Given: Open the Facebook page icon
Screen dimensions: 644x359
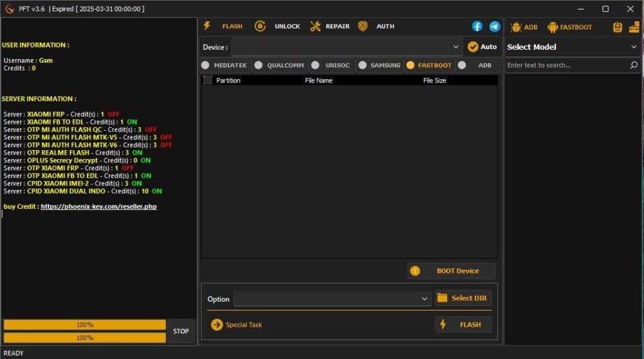Looking at the screenshot, I should [477, 26].
